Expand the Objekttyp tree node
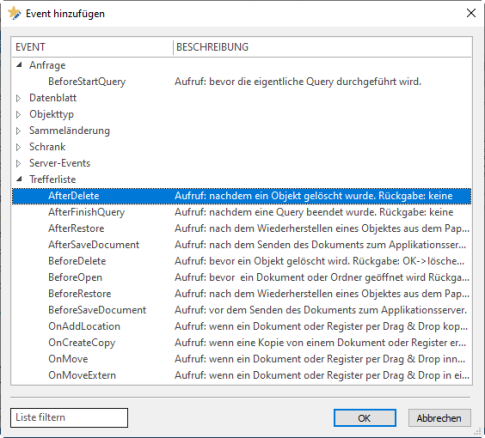The image size is (485, 438). click(19, 114)
